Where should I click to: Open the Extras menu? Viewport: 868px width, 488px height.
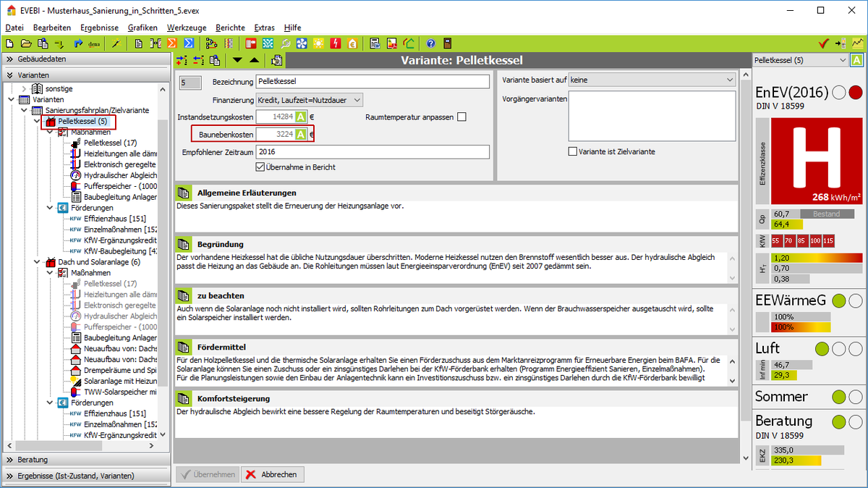pyautogui.click(x=265, y=28)
